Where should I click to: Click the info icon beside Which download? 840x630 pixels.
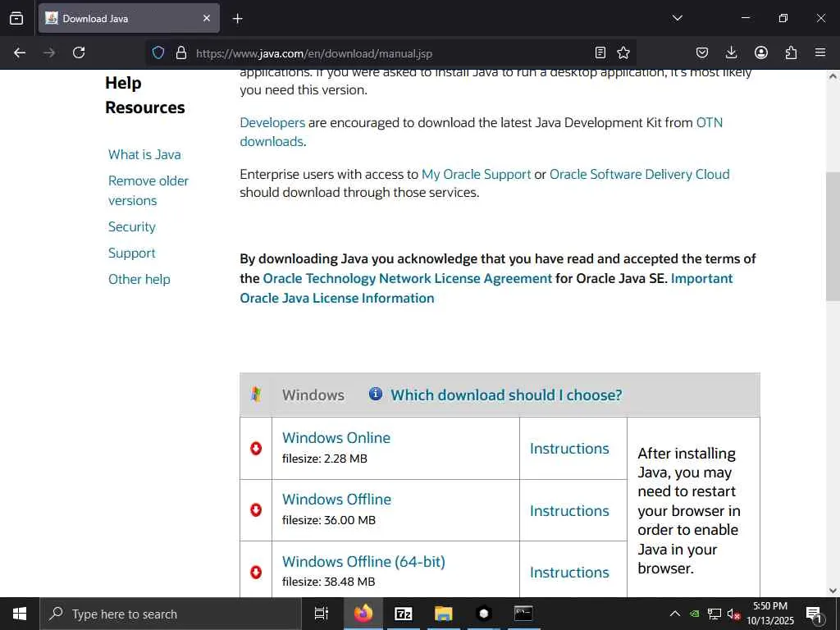tap(376, 394)
